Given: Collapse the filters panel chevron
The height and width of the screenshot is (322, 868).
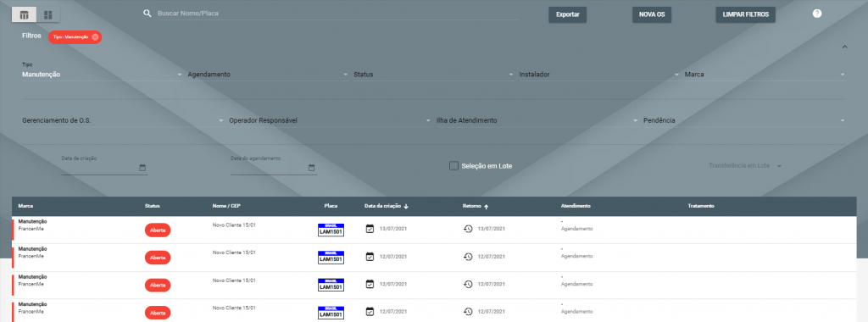Looking at the screenshot, I should click(844, 47).
